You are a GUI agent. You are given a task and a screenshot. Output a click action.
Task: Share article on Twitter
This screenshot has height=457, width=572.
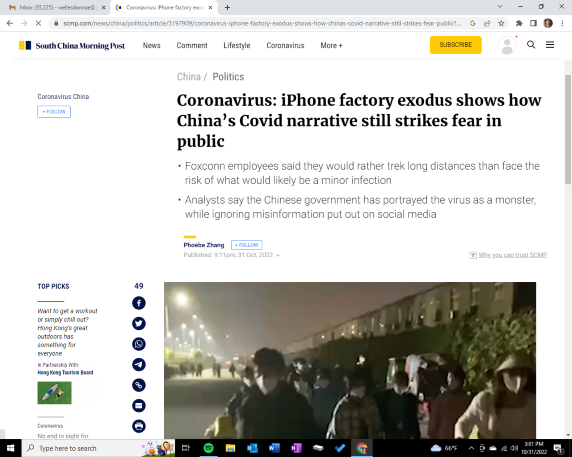(139, 324)
